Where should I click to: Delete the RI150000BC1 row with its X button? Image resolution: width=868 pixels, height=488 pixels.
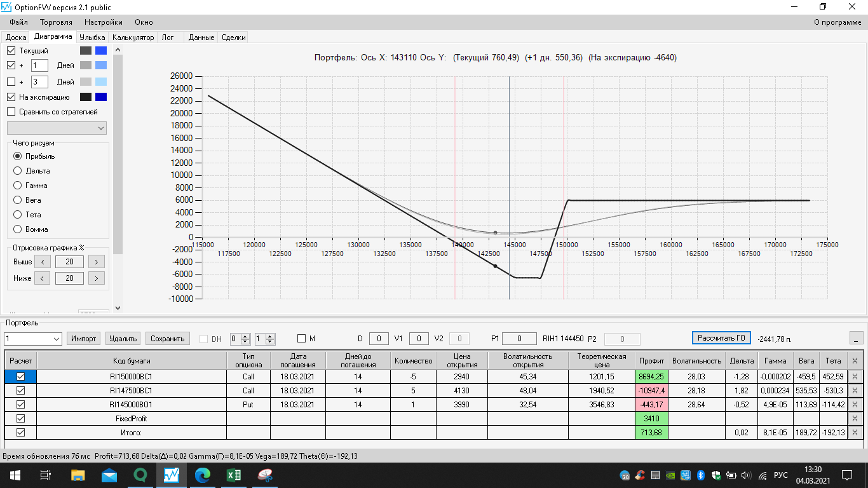point(855,376)
